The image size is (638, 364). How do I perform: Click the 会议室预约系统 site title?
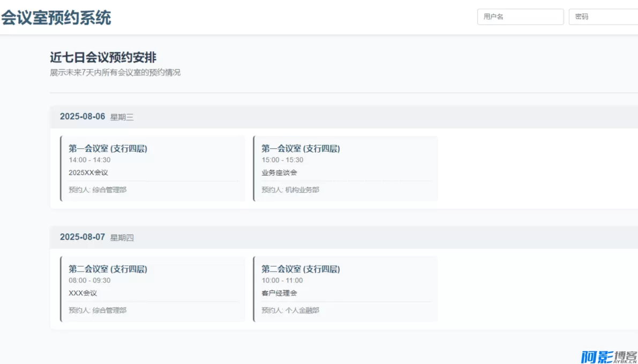tap(57, 18)
